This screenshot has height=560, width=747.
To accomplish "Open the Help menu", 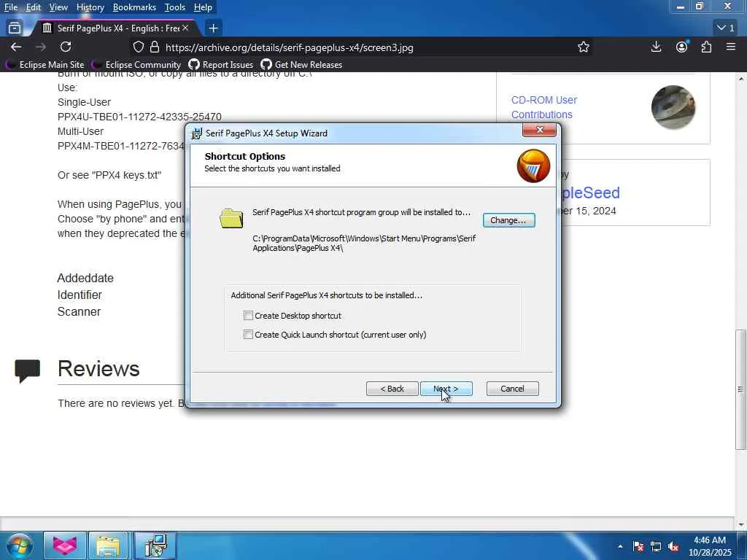I will click(x=203, y=7).
